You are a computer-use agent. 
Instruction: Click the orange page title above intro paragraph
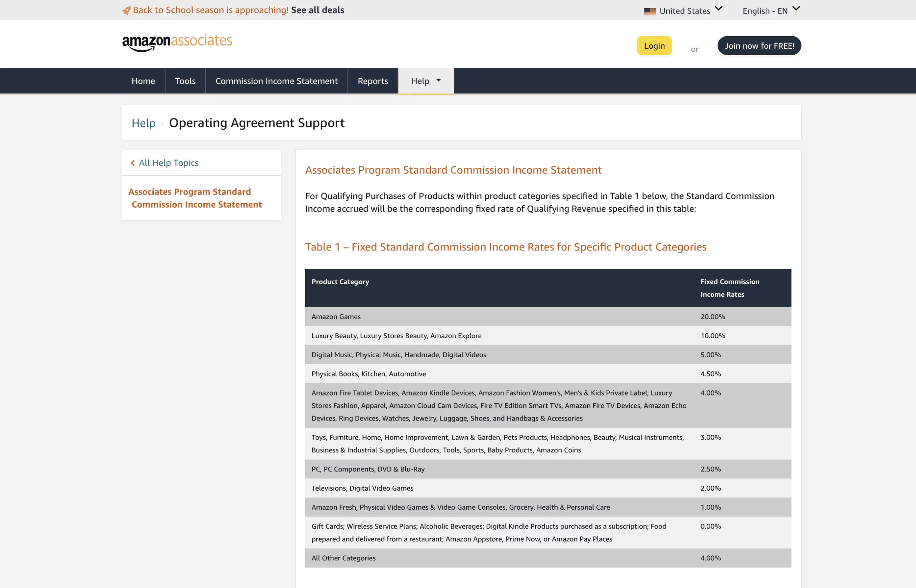click(453, 170)
